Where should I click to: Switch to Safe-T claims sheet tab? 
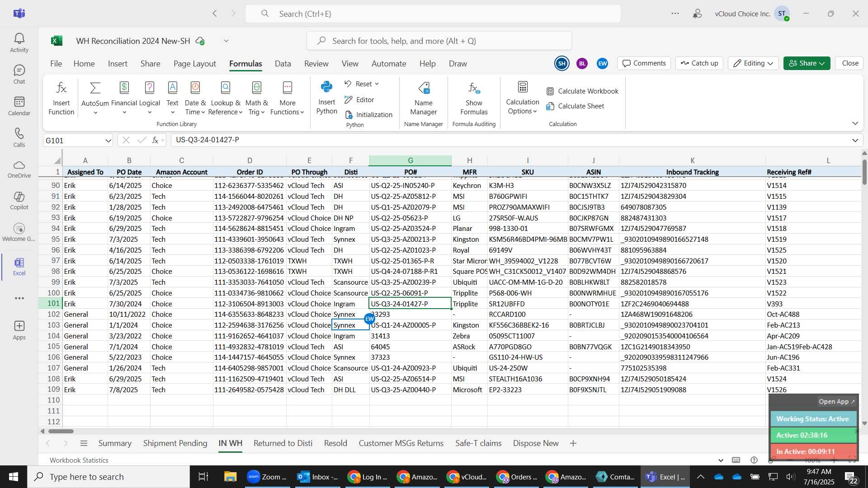(x=478, y=443)
